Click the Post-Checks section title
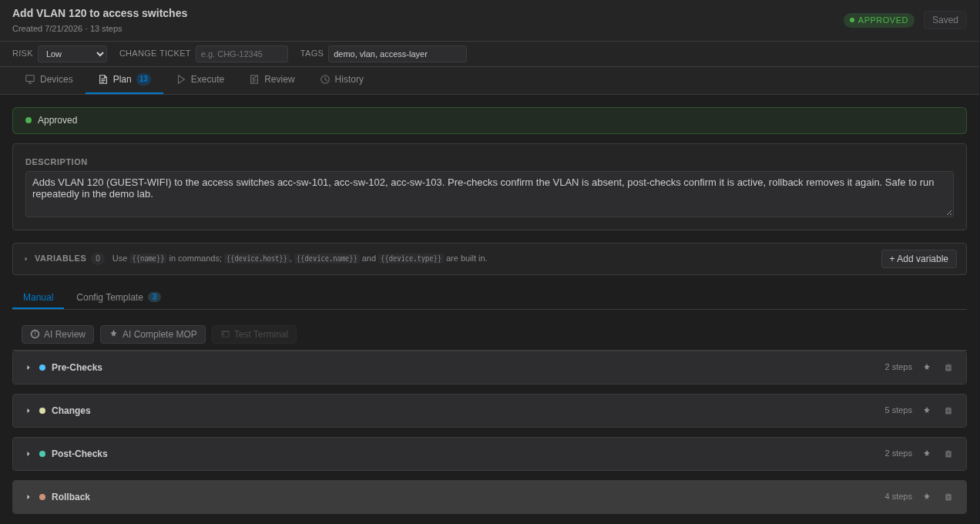The width and height of the screenshot is (980, 524). (x=79, y=454)
